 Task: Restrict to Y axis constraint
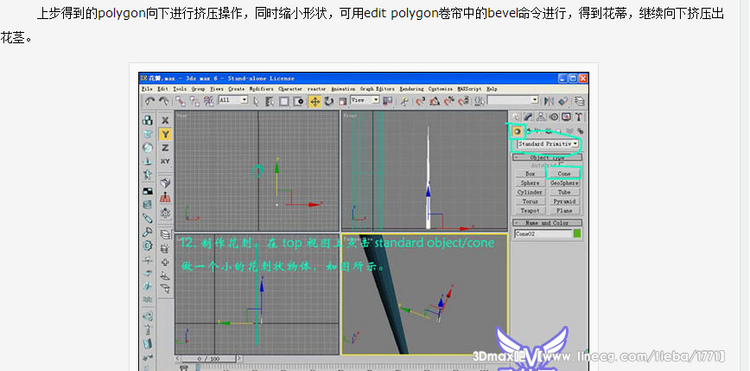point(165,134)
